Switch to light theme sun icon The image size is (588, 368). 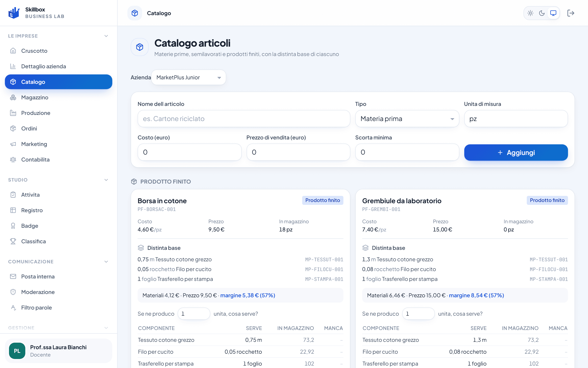pos(530,13)
